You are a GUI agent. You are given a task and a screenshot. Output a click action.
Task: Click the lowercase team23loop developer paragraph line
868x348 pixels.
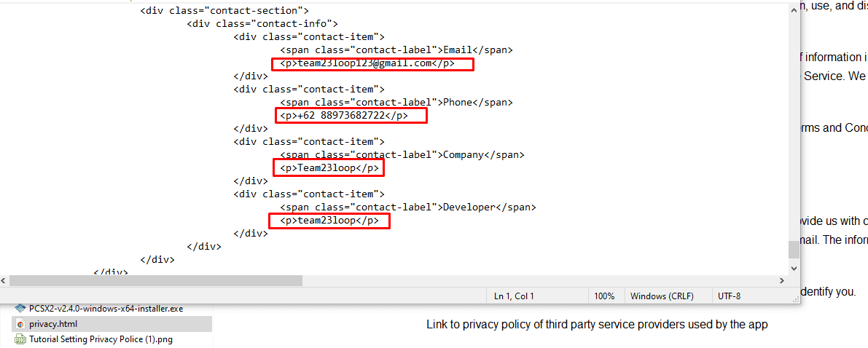329,221
